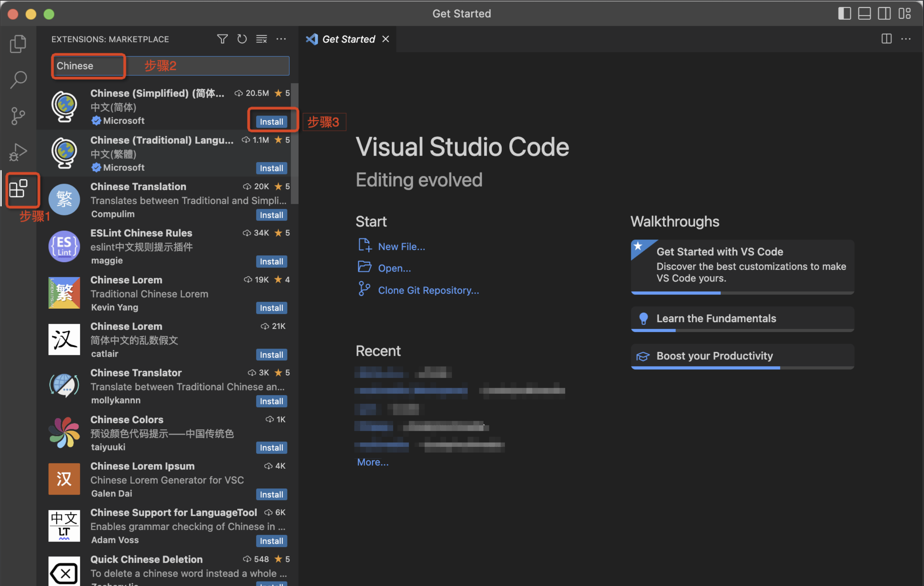
Task: Install Chinese Lorem by Kevin Yang
Action: click(x=271, y=308)
